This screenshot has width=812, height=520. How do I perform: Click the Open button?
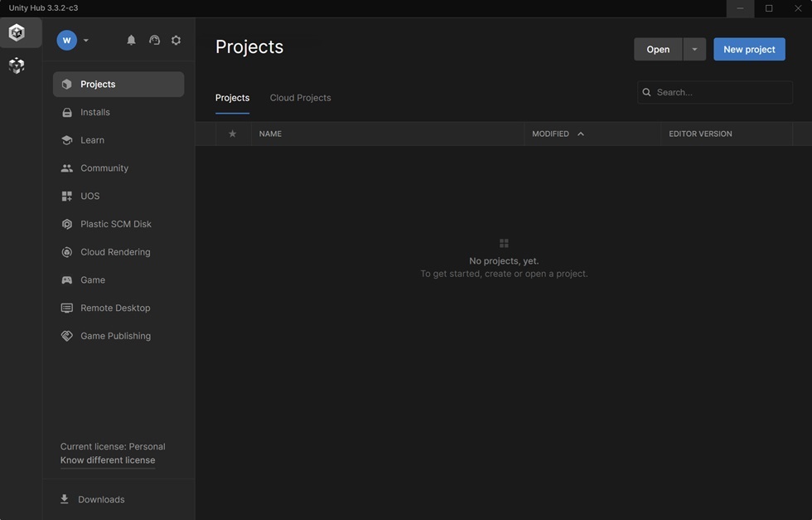658,49
